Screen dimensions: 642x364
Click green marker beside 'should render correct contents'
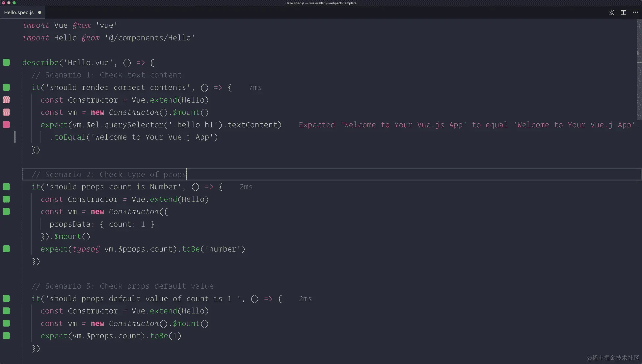6,87
